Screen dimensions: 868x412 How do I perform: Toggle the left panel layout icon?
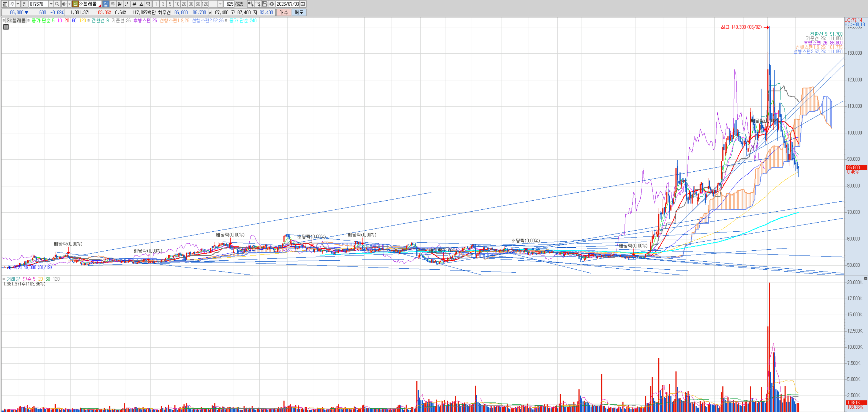[5, 4]
